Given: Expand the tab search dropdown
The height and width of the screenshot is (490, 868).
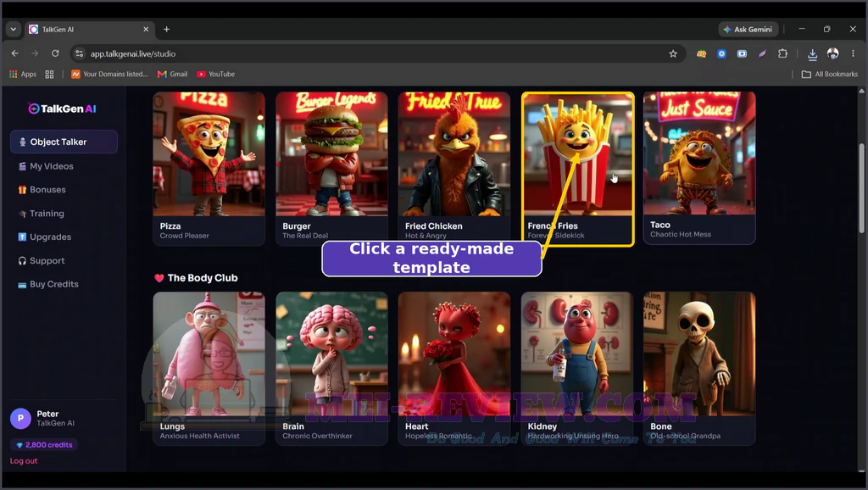Looking at the screenshot, I should point(14,30).
